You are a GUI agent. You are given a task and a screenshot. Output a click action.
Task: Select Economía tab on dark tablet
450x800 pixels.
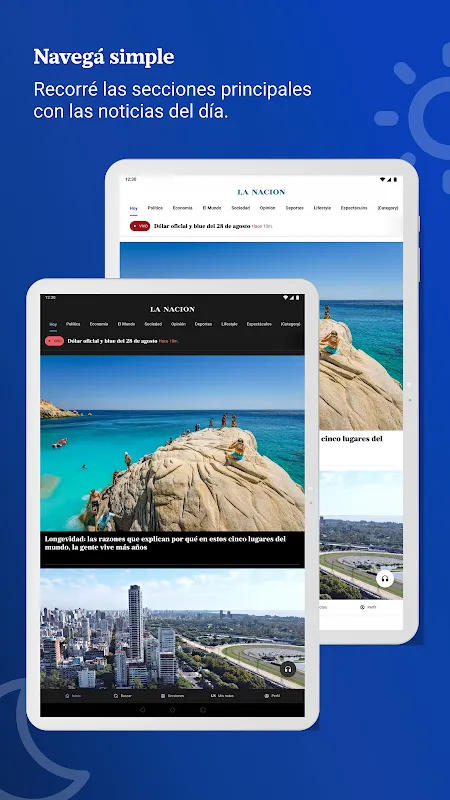pyautogui.click(x=99, y=324)
